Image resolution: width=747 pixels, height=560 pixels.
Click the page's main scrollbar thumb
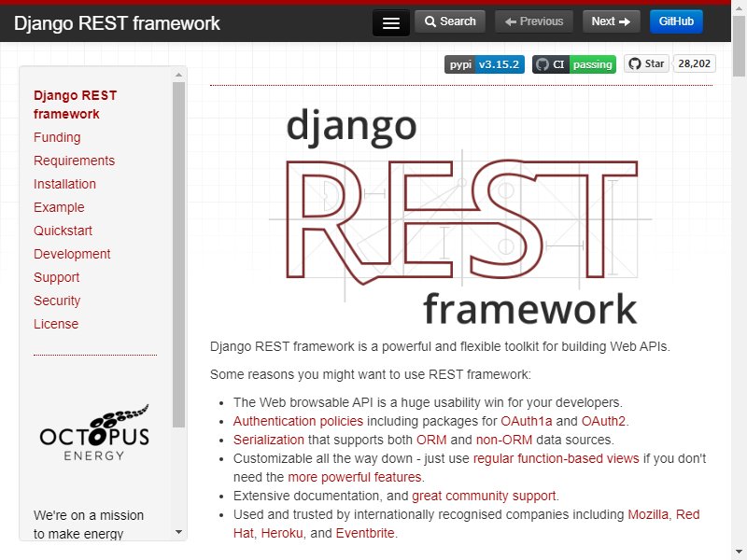coord(739,46)
